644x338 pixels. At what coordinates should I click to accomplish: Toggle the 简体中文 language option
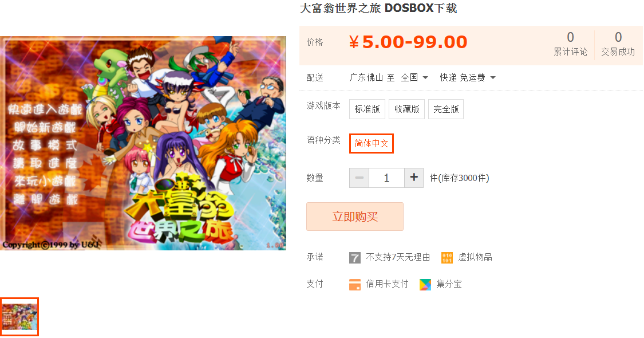(x=372, y=143)
